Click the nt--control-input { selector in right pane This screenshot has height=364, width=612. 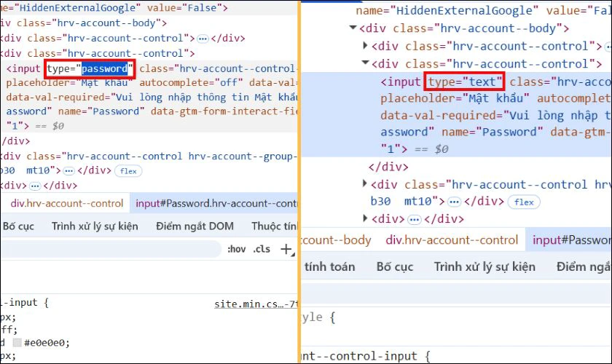(365, 356)
